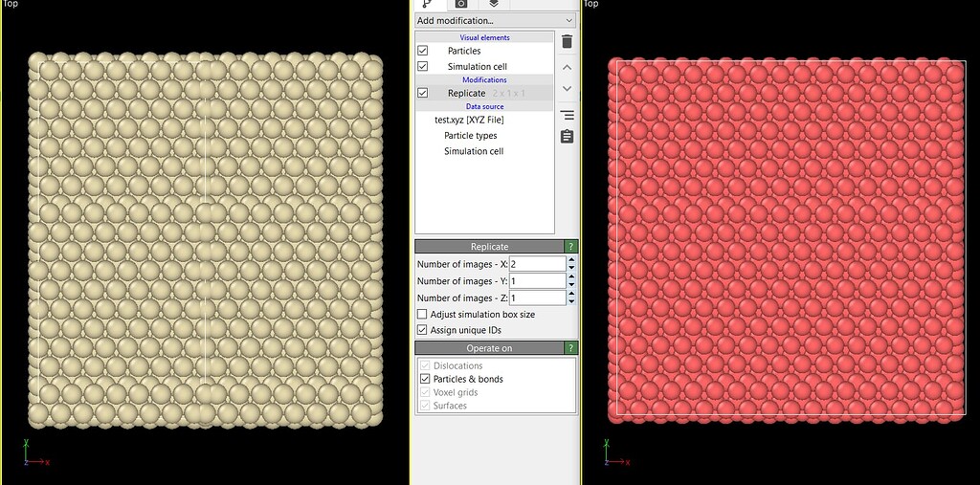Click the trash icon to delete modifier
The height and width of the screenshot is (485, 980).
pyautogui.click(x=567, y=42)
